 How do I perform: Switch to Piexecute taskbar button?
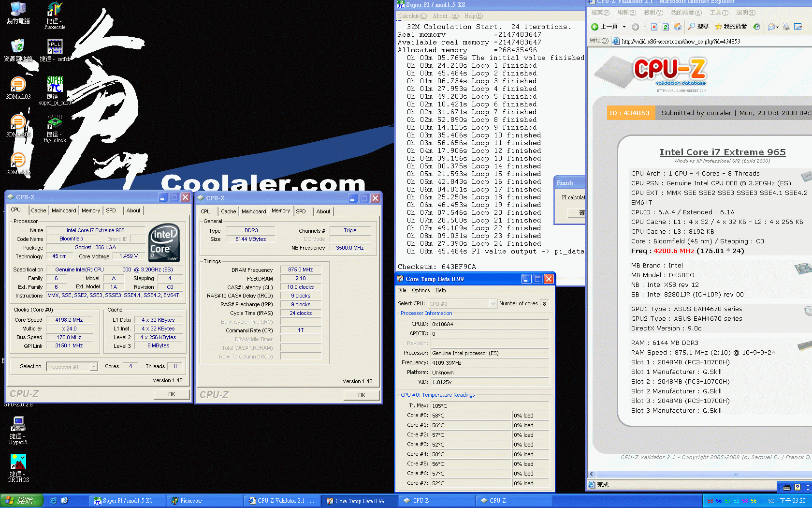click(x=205, y=501)
